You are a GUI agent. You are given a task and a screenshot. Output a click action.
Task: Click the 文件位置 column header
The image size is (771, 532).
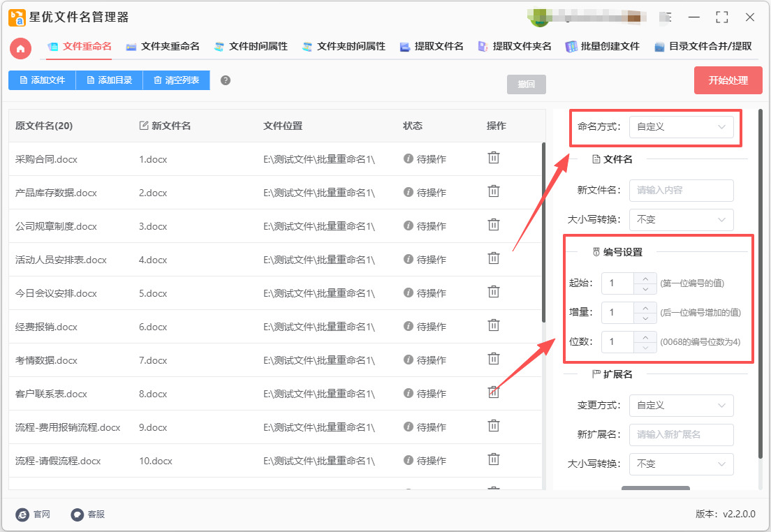pos(283,126)
